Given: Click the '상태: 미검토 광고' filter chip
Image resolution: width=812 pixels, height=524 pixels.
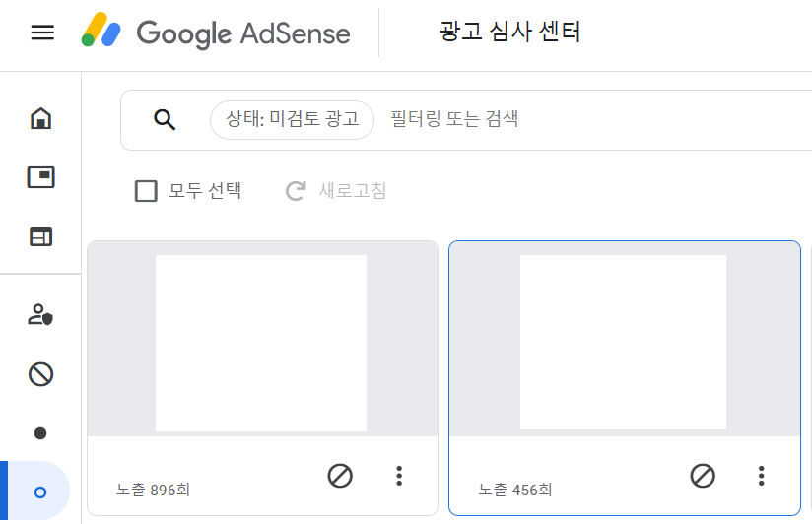Looking at the screenshot, I should 292,120.
